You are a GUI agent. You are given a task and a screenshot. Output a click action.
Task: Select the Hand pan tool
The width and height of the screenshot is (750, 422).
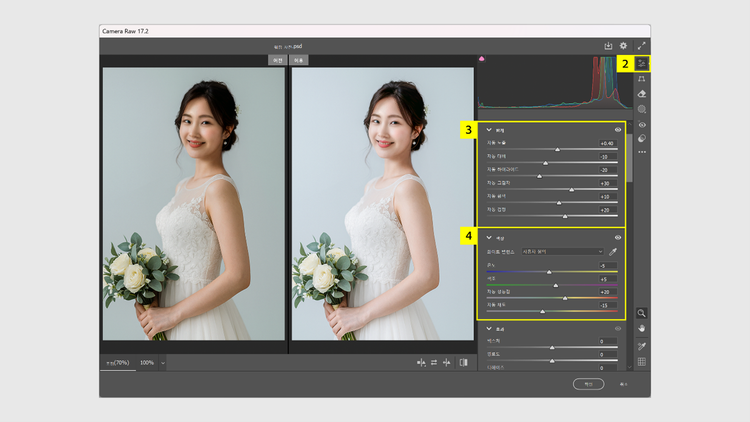(642, 327)
